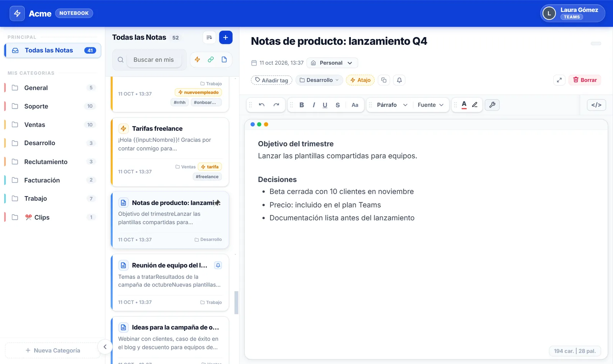Screen dimensions: 613x364
Task: Filter notes by shortcuts lightning icon
Action: click(197, 59)
